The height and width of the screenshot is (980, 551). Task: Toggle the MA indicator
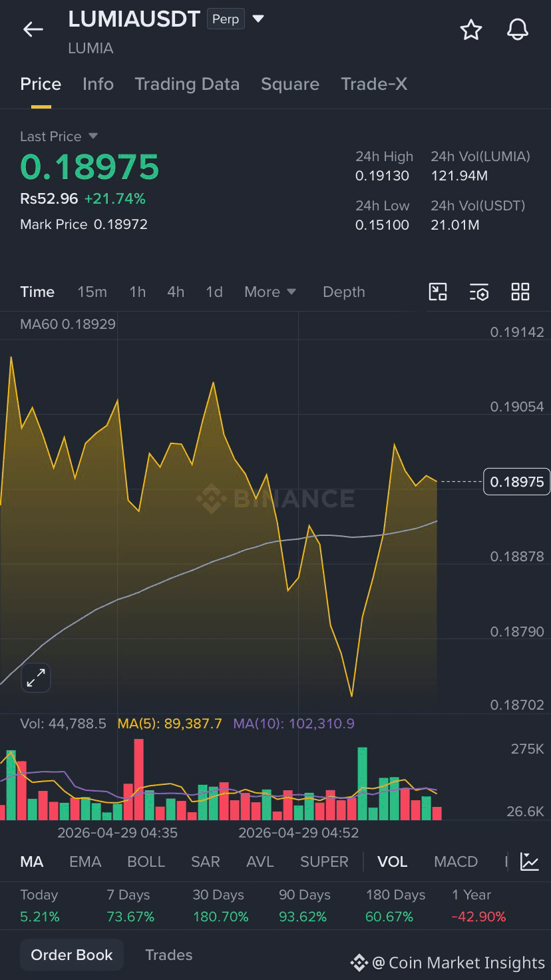click(x=32, y=861)
